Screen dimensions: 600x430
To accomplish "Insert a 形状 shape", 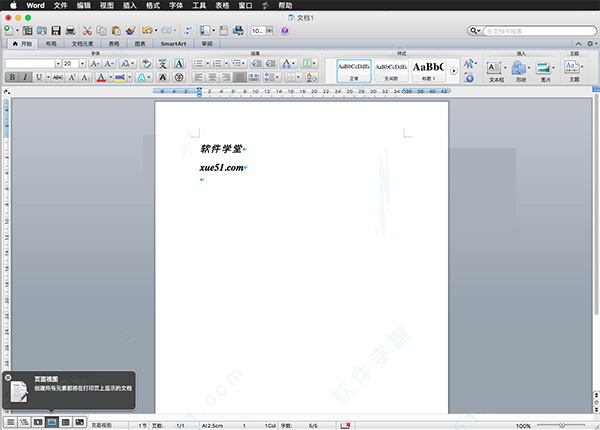I will point(521,72).
